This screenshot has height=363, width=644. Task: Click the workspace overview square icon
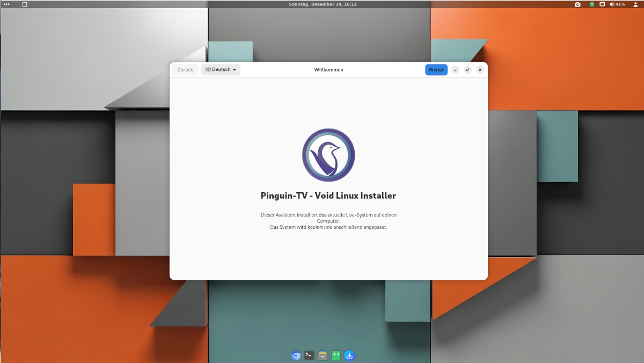click(25, 4)
